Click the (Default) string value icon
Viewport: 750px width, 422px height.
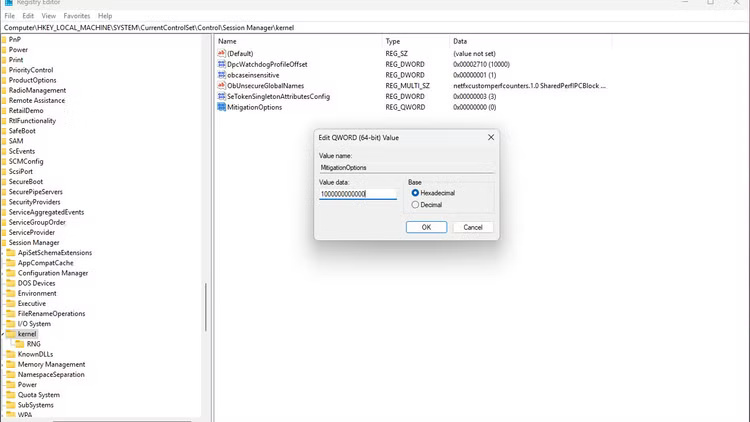click(221, 54)
